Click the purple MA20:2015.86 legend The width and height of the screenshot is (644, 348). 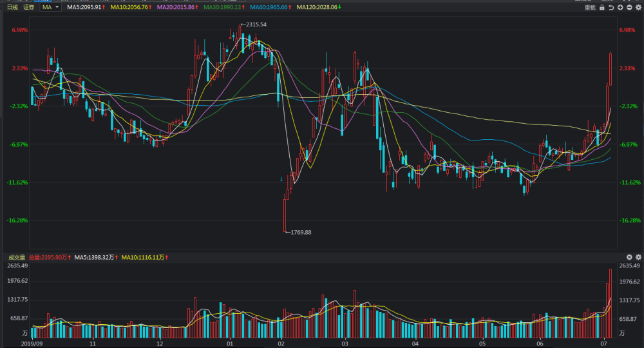(176, 7)
